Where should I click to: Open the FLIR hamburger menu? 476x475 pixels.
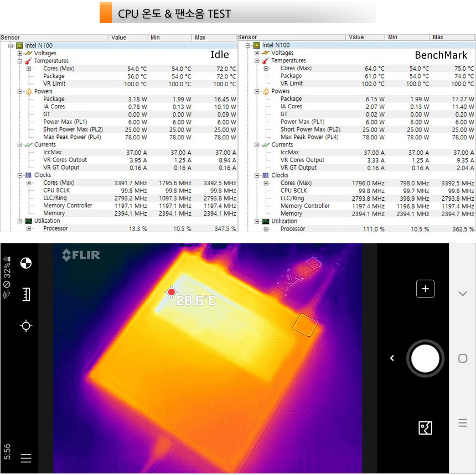26,458
